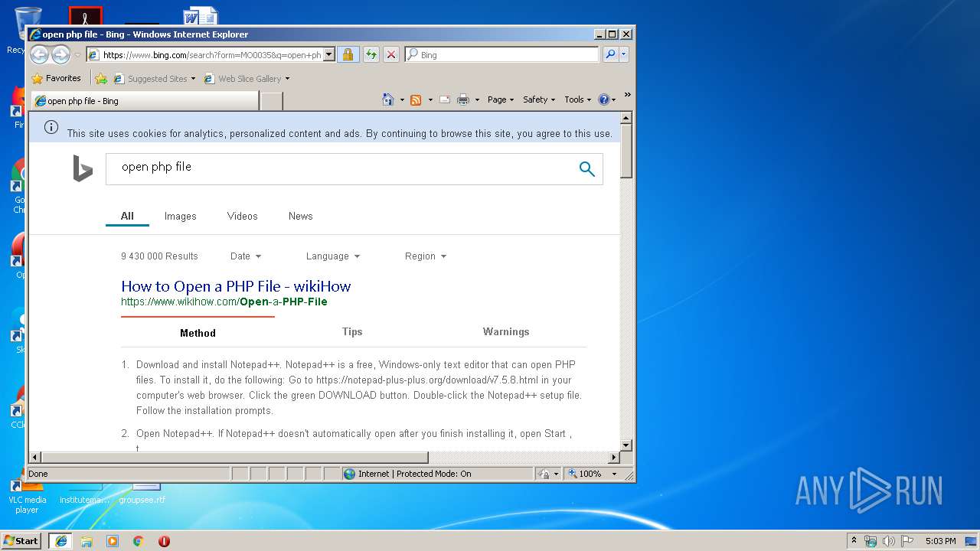Open Opera from the taskbar

point(164,541)
